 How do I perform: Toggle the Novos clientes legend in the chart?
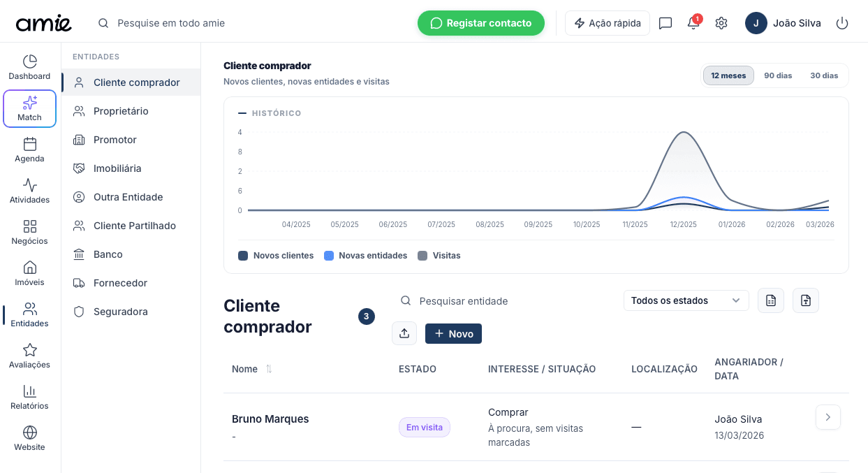pos(275,255)
